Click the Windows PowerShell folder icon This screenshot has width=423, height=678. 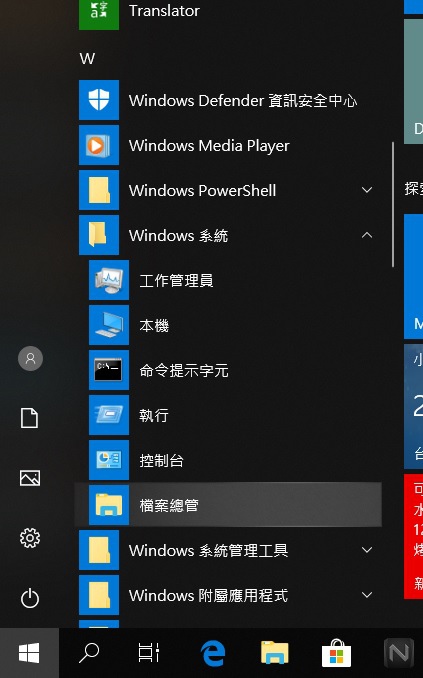(x=99, y=190)
